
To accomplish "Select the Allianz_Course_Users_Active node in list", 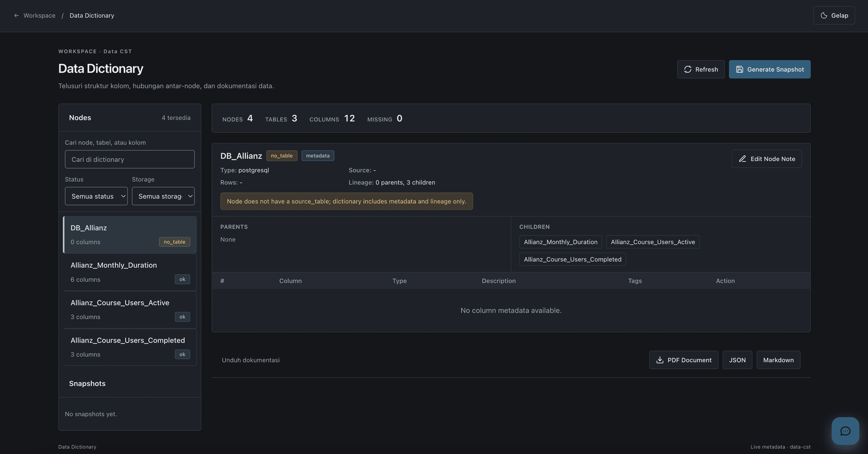I will tap(130, 310).
